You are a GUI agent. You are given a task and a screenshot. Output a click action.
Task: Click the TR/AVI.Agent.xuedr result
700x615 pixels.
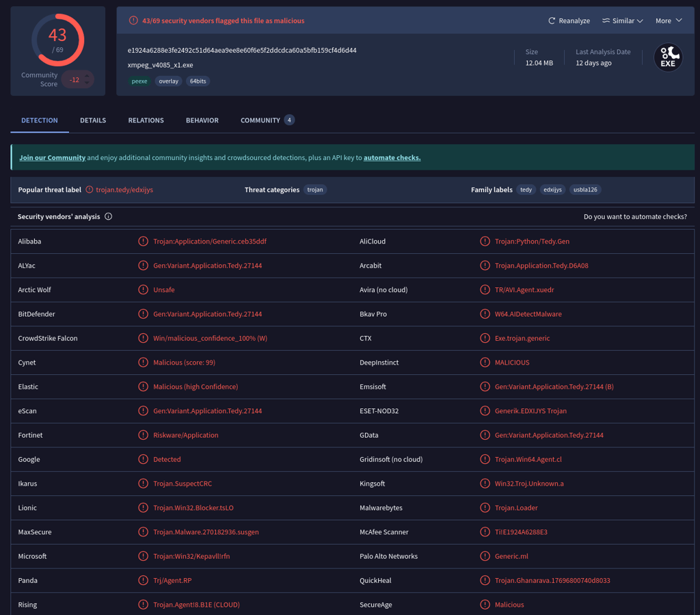[524, 289]
